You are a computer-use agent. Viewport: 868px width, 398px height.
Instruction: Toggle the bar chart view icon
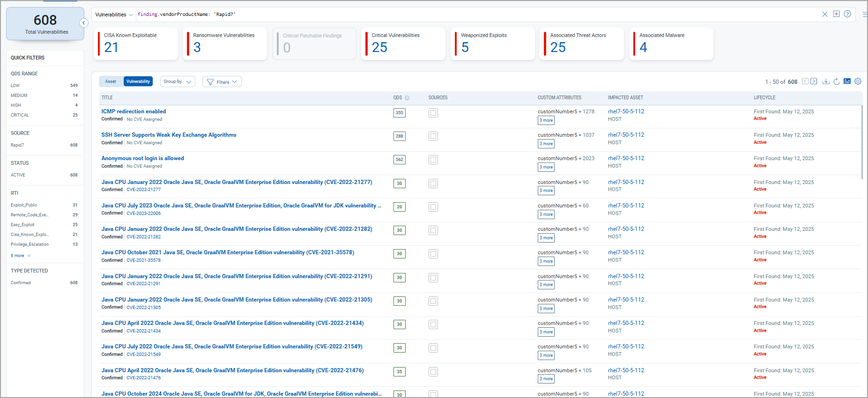pos(847,81)
